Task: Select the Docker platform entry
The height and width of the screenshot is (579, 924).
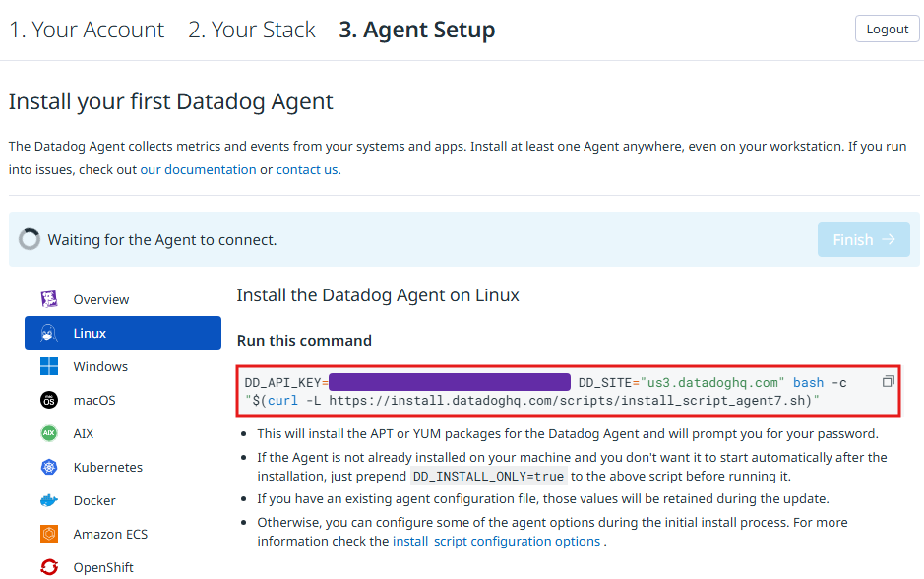Action: (123, 500)
